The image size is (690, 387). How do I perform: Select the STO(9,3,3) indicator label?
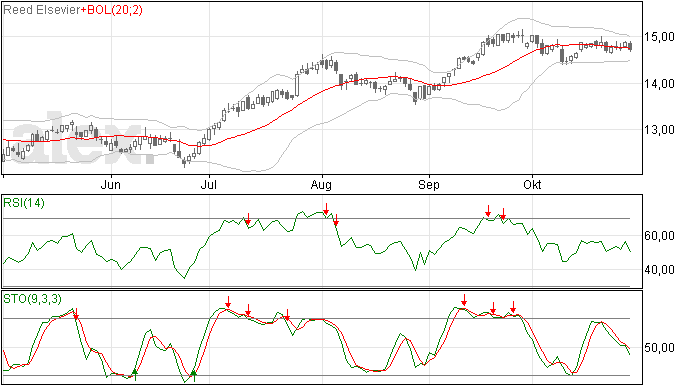click(32, 299)
